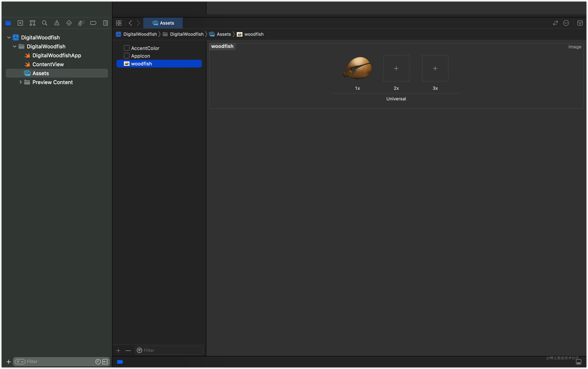
Task: Click the related items grid icon
Action: point(119,23)
